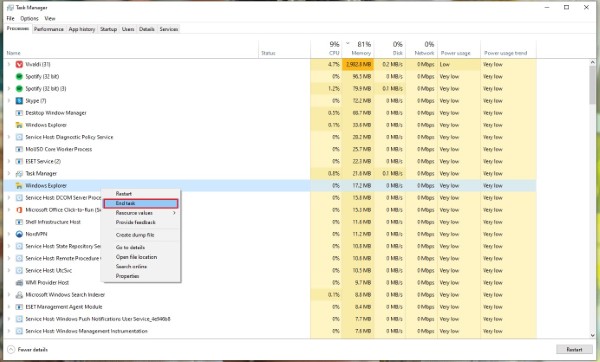Click the Microsoft Windows Search Indexer icon

point(19,295)
